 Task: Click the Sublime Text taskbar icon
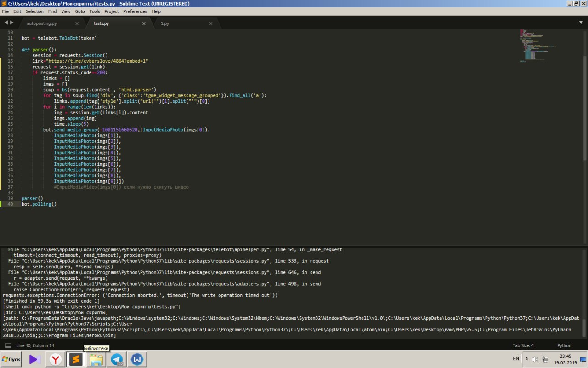point(76,359)
